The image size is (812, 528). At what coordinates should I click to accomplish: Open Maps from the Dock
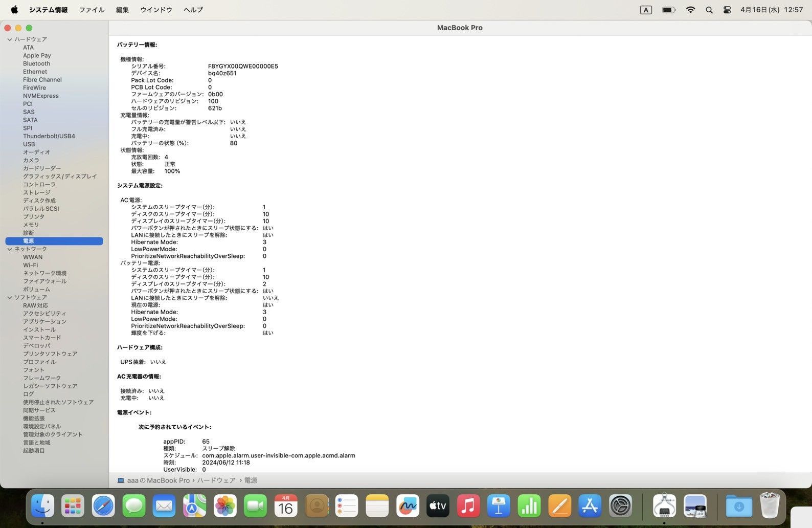(x=195, y=506)
